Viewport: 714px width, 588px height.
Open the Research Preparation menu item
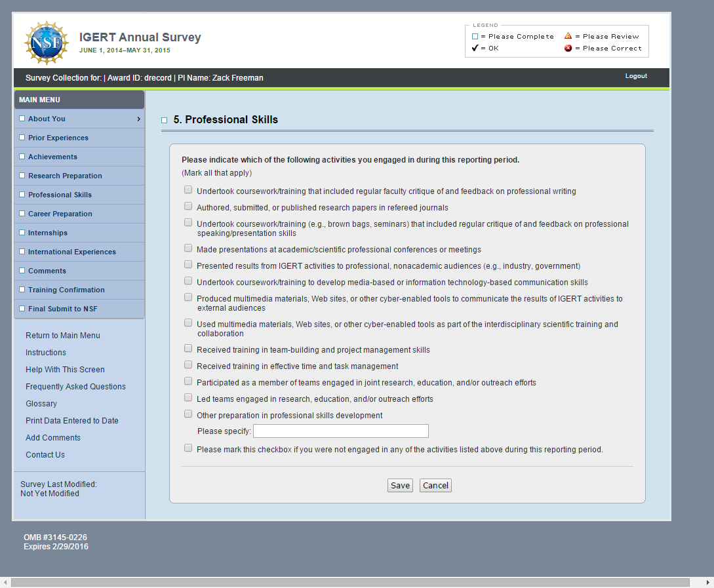pyautogui.click(x=65, y=176)
